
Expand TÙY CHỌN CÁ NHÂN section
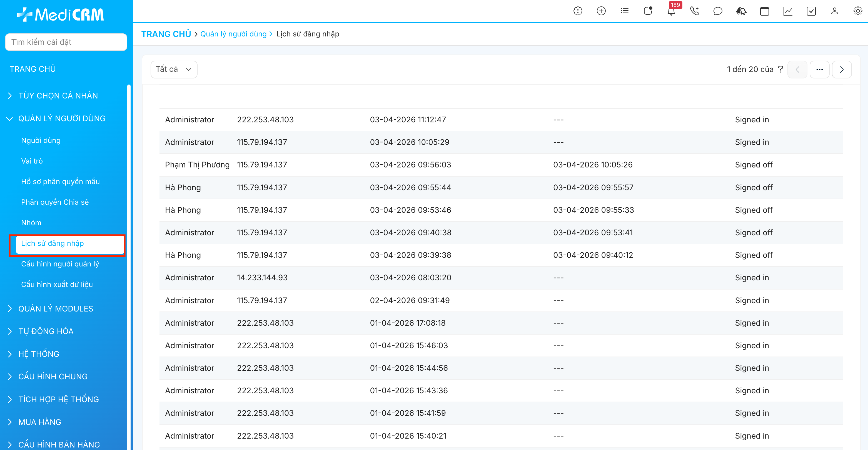coord(58,96)
